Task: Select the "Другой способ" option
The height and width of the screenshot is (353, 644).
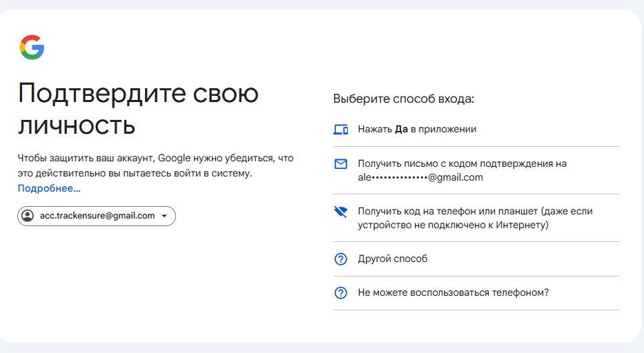Action: point(393,259)
